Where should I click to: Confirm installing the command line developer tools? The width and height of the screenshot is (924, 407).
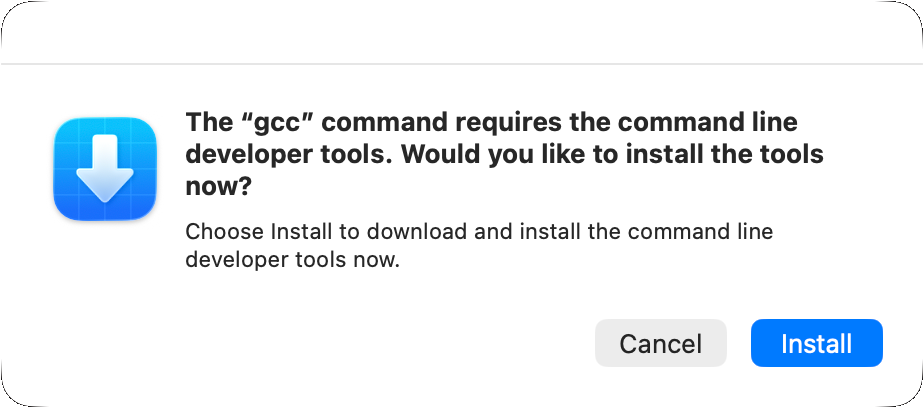817,343
